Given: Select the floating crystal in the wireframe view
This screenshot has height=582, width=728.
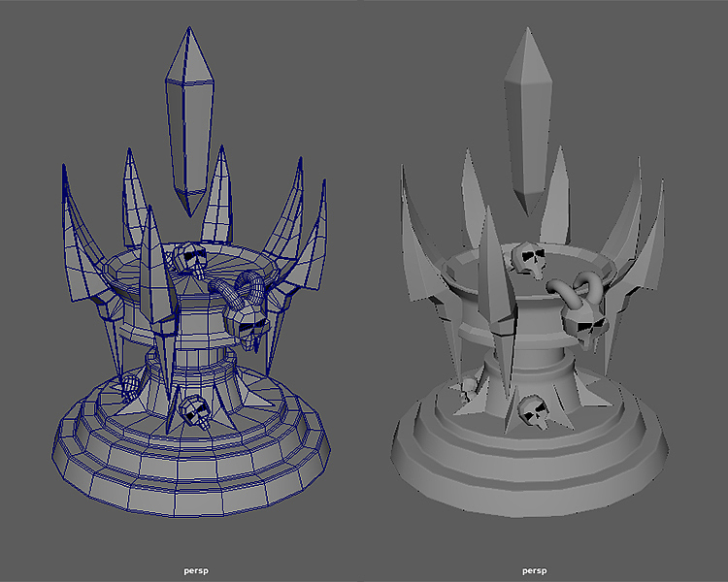Looking at the screenshot, I should 189,121.
